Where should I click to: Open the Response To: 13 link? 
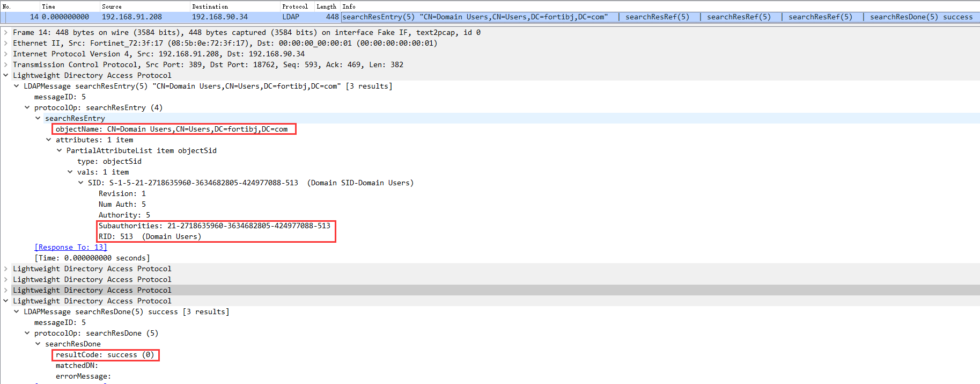click(x=71, y=247)
